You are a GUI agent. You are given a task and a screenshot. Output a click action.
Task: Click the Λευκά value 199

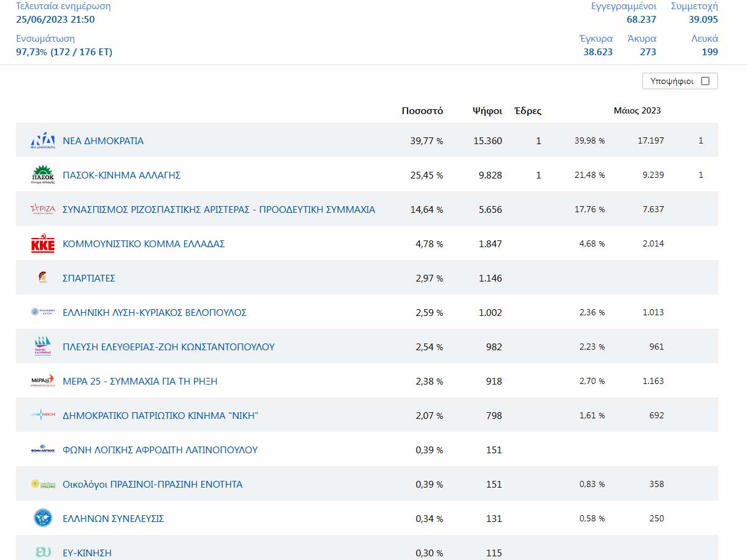pyautogui.click(x=710, y=52)
